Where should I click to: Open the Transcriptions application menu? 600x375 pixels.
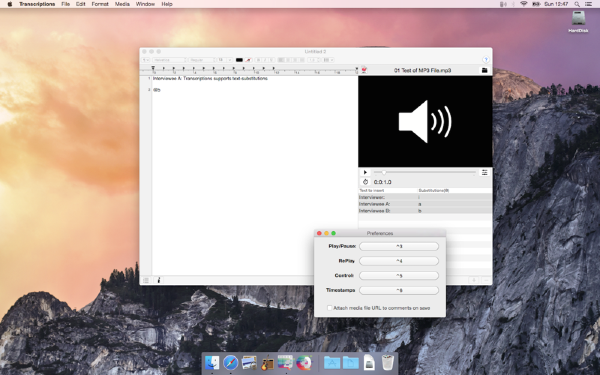click(x=37, y=4)
